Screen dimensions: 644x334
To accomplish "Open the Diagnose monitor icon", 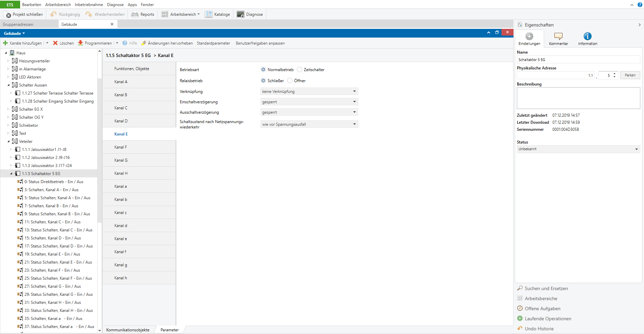I will coord(240,14).
